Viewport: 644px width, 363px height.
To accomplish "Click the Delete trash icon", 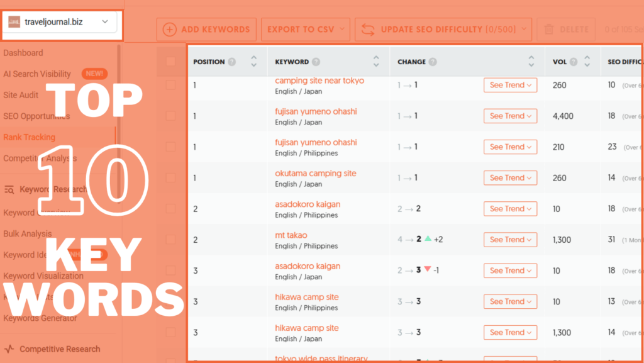I will click(x=548, y=29).
